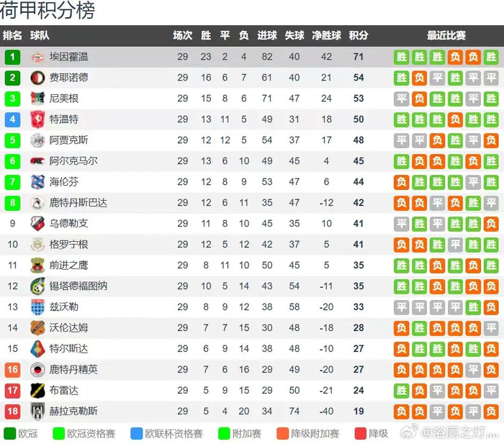Click the 荷甲积分榜 title text
Viewport: 504px width, 444px height.
coord(48,11)
